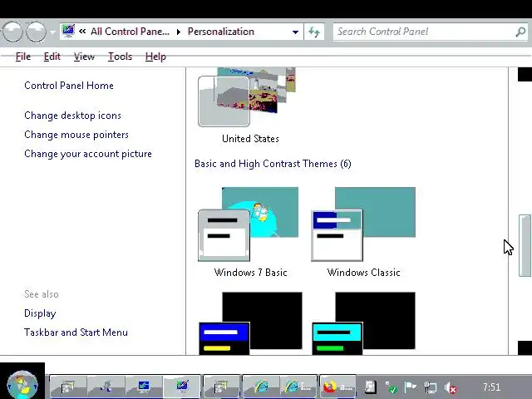The width and height of the screenshot is (532, 399).
Task: Click the Personalization address bar icon
Action: [x=68, y=31]
